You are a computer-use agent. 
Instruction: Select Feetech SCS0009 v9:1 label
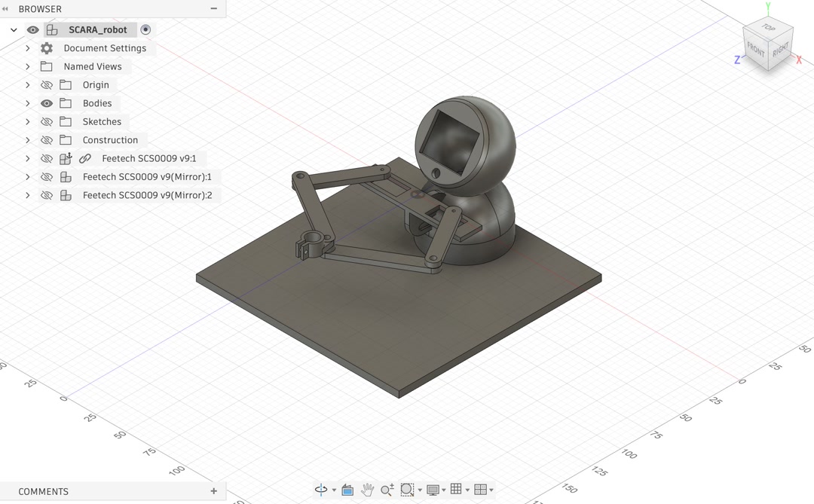149,159
